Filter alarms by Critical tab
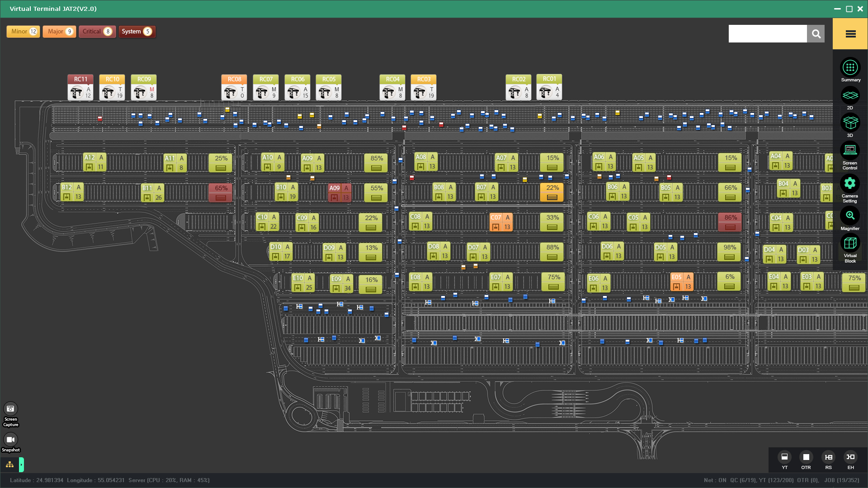The image size is (868, 488). point(97,32)
